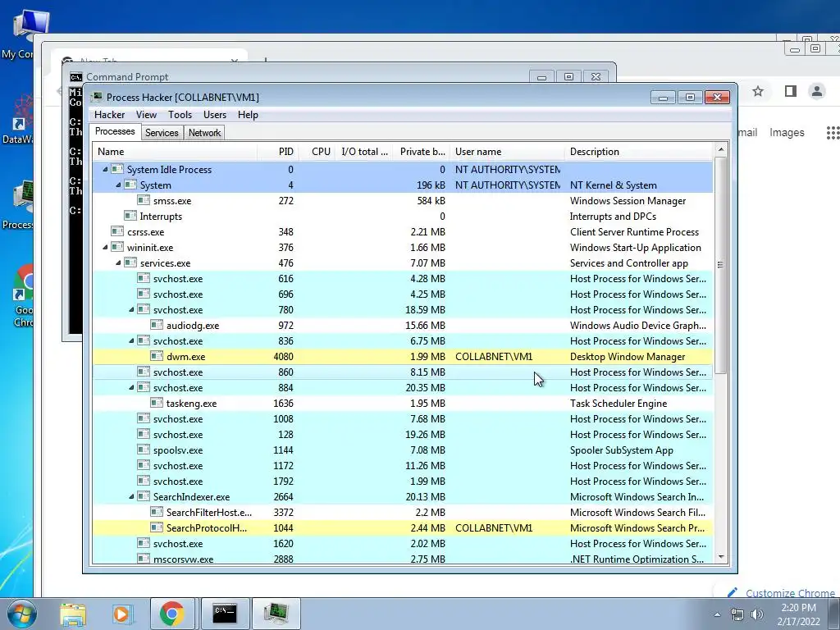Open Images link in Chrome

(x=787, y=132)
